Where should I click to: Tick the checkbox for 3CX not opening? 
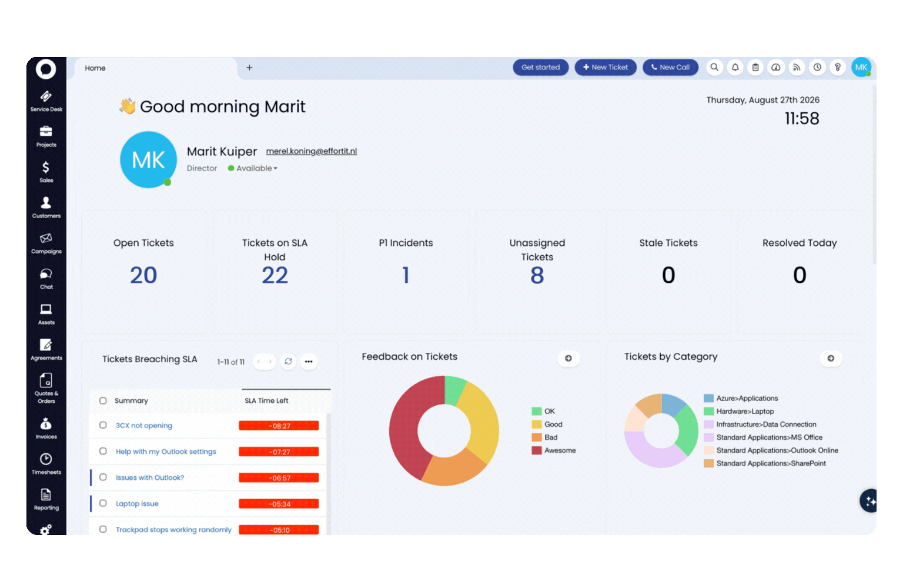click(103, 425)
